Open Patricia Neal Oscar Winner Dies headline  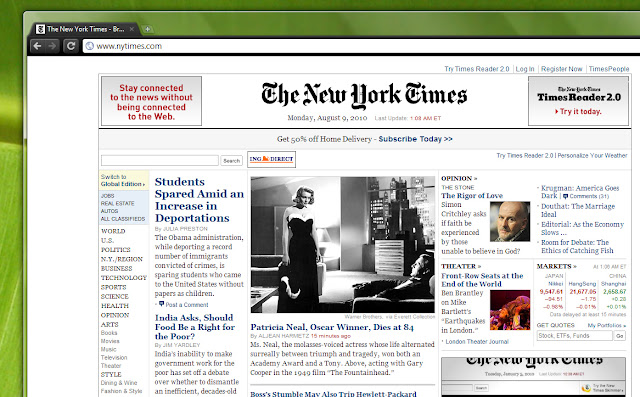pyautogui.click(x=332, y=327)
